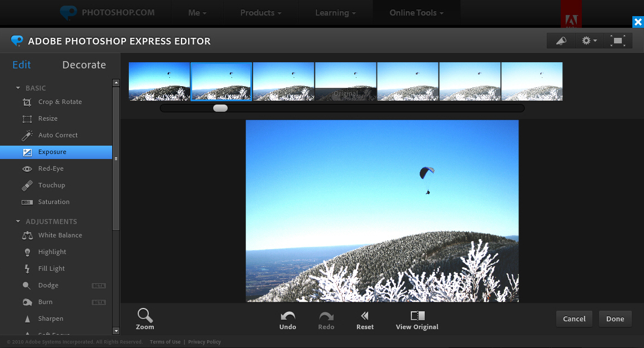Toggle full screen mode icon
The image size is (644, 348).
pyautogui.click(x=618, y=41)
